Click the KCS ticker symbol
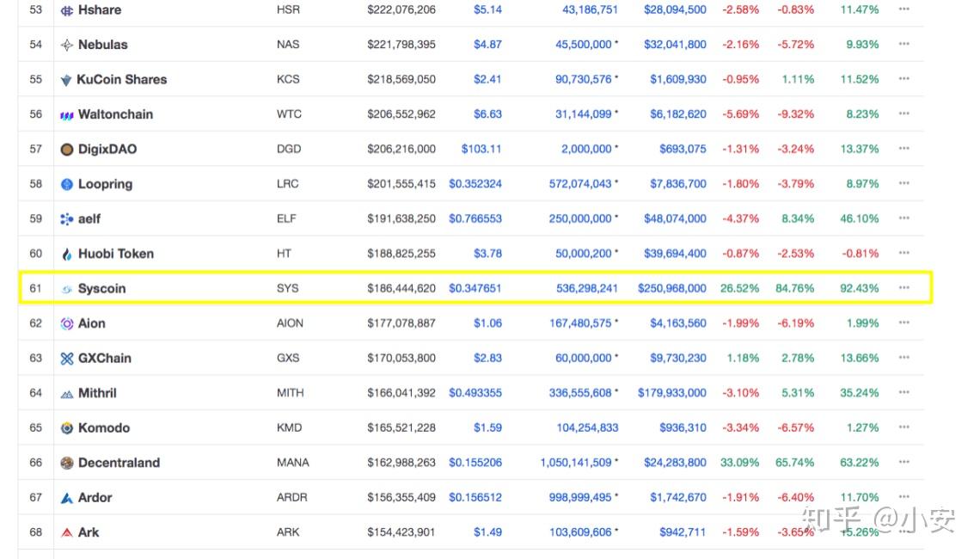980x559 pixels. coord(288,79)
